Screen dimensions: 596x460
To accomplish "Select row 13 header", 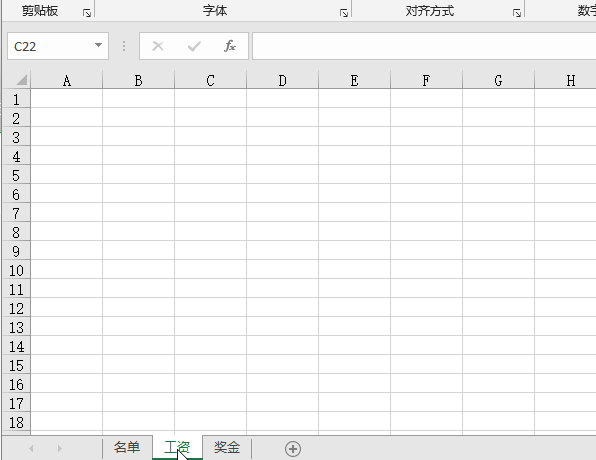I will tap(16, 327).
